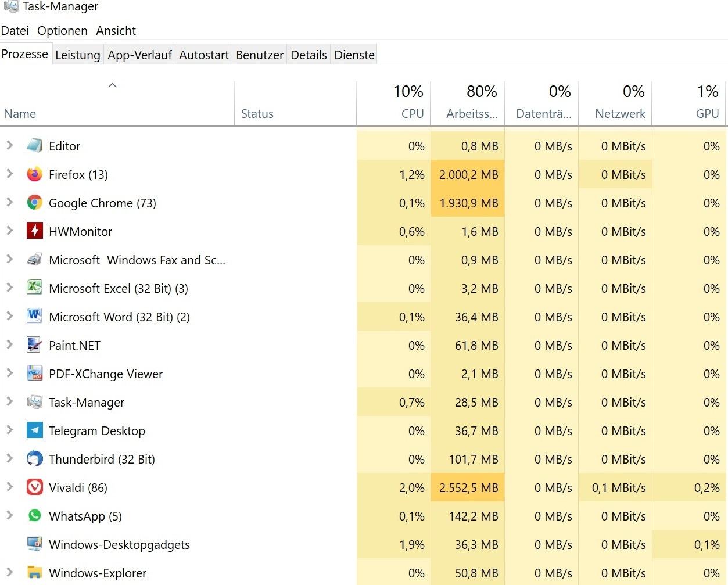Screen dimensions: 728x585
Task: Switch to the Leistung tab
Action: [x=78, y=55]
